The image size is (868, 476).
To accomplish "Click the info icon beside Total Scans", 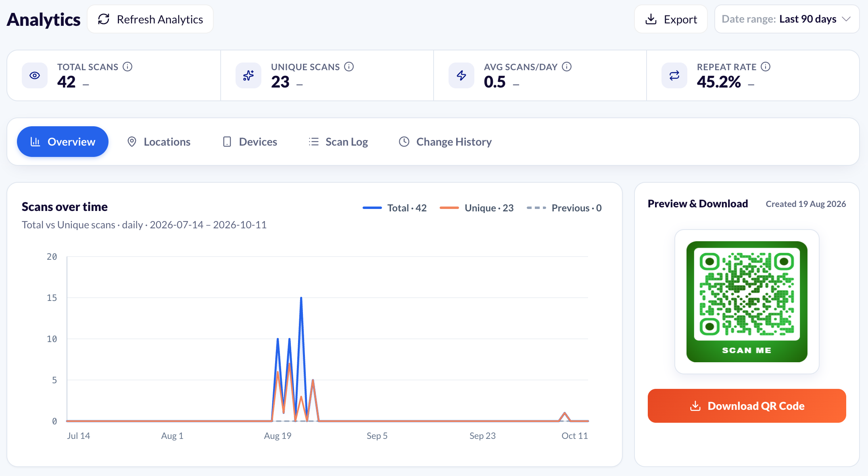I will (127, 67).
